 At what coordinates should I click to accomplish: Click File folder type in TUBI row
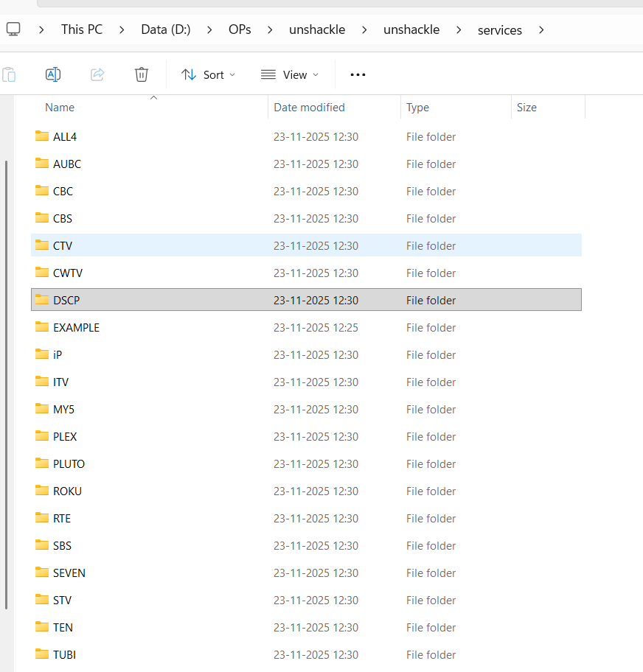click(431, 655)
